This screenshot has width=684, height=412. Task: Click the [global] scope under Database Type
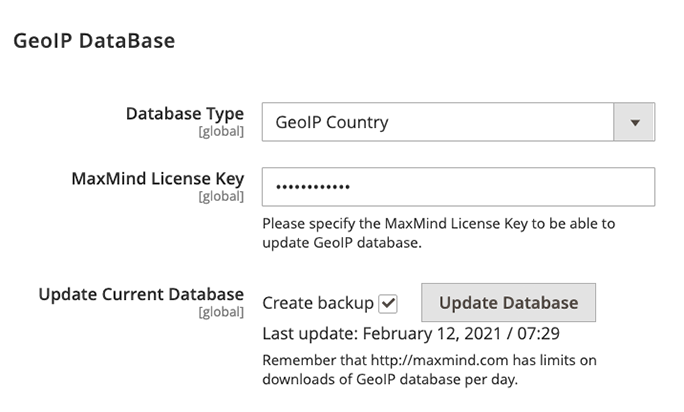pyautogui.click(x=221, y=131)
